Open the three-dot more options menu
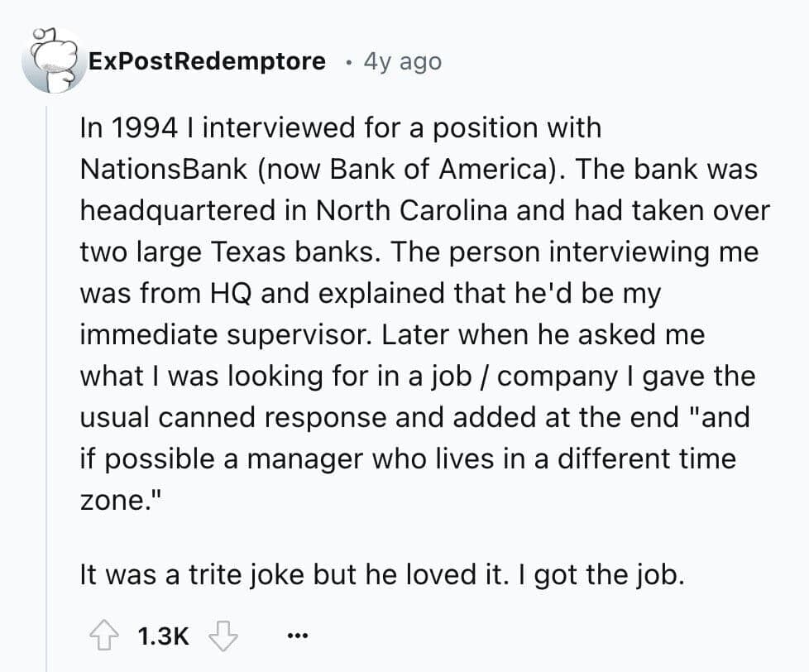809x672 pixels. click(298, 636)
